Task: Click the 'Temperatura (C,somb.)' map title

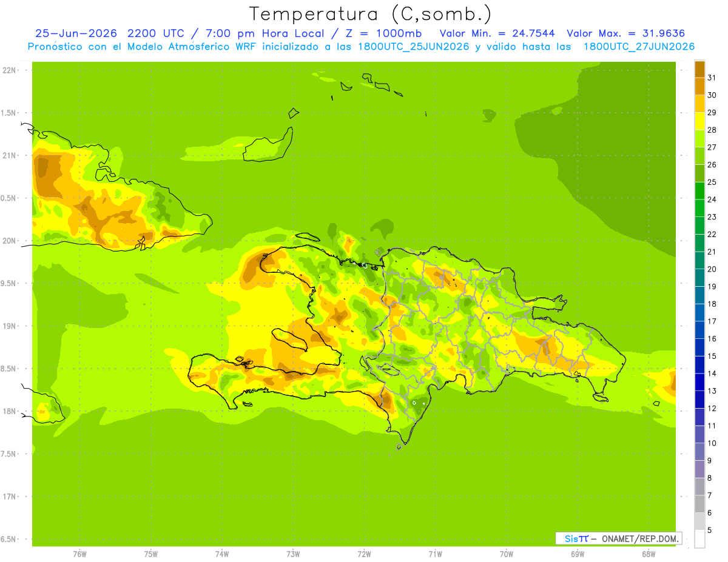Action: (x=371, y=14)
